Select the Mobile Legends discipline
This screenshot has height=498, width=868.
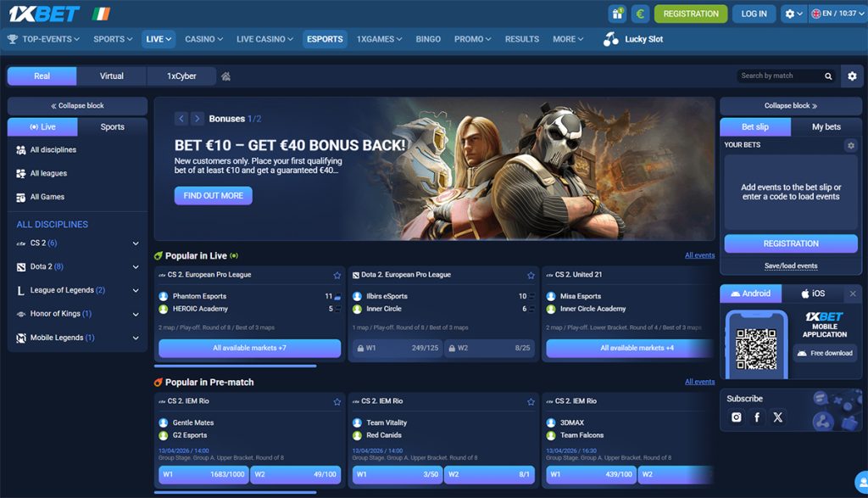point(62,338)
